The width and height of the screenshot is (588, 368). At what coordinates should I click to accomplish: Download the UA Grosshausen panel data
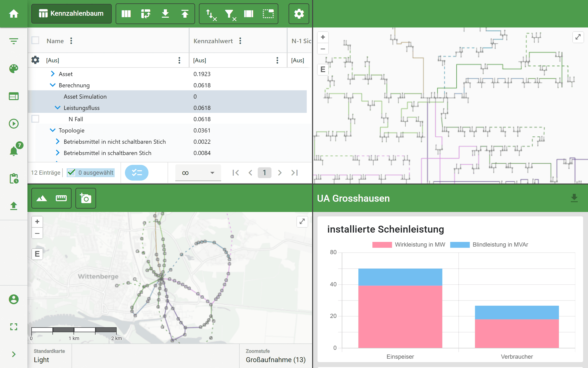point(574,198)
